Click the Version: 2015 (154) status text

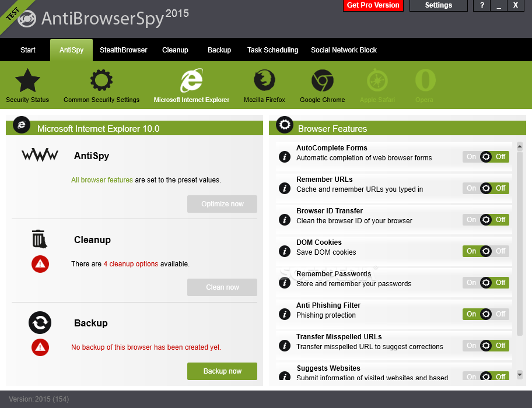(x=39, y=399)
